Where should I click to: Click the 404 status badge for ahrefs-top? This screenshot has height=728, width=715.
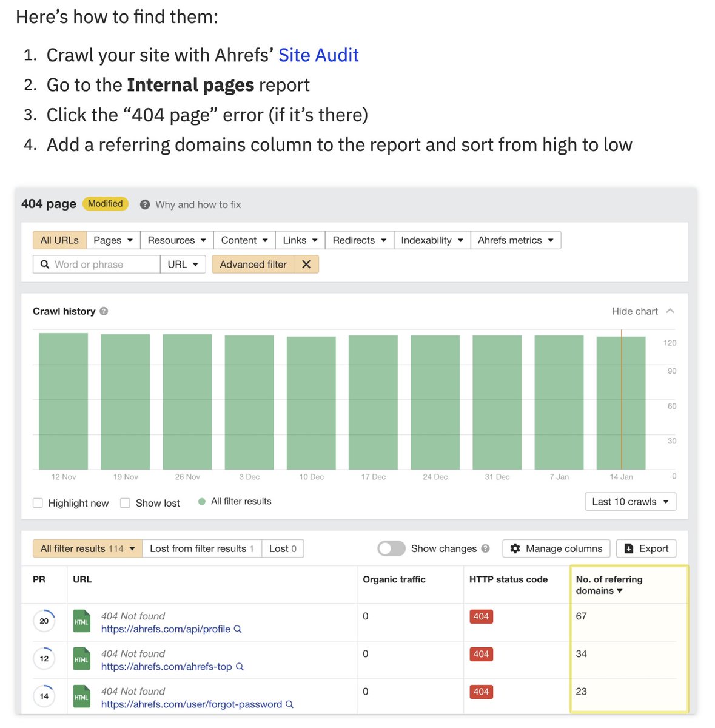(481, 654)
